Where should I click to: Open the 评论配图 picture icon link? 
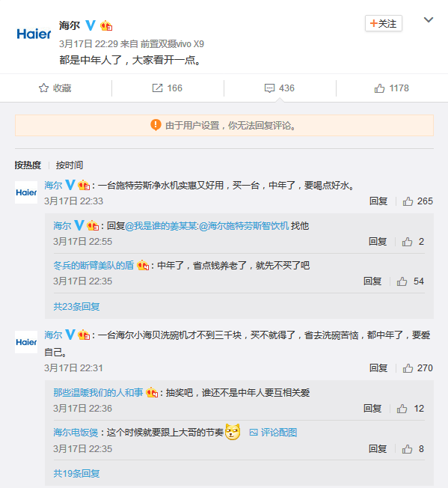coord(274,433)
